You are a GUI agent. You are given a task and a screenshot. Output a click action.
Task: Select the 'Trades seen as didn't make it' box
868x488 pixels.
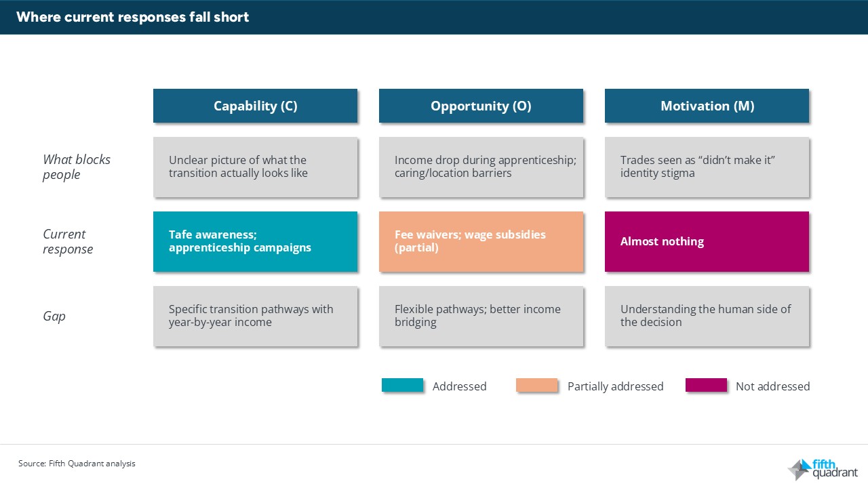pyautogui.click(x=707, y=167)
